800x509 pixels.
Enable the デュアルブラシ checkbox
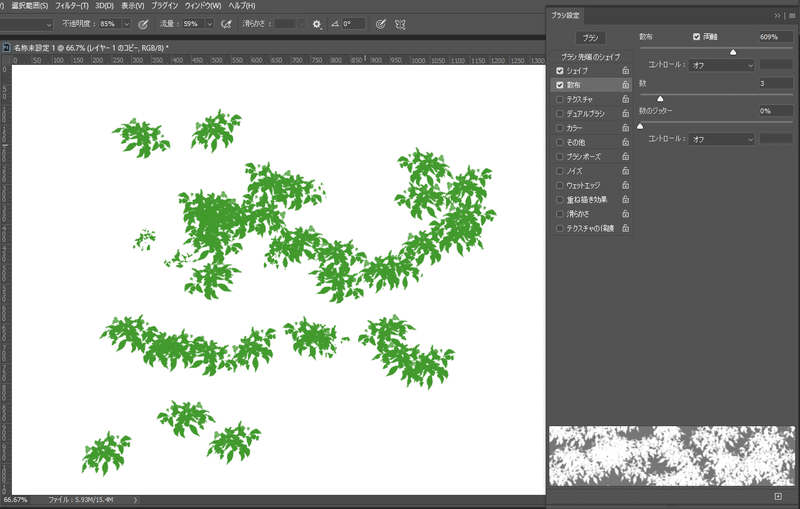click(x=560, y=113)
